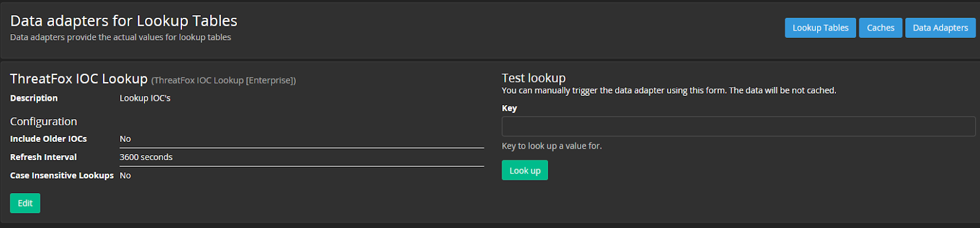The height and width of the screenshot is (228, 980).
Task: Click the 'Test lookup' heading
Action: click(533, 78)
